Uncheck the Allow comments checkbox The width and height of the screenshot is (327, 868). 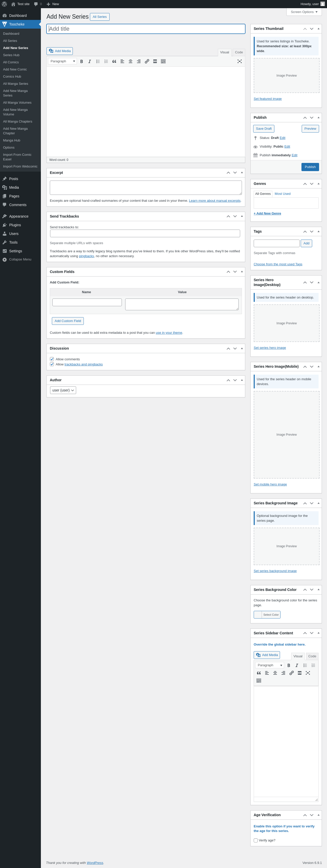tap(52, 359)
